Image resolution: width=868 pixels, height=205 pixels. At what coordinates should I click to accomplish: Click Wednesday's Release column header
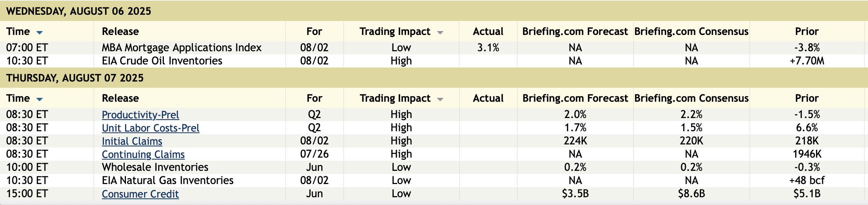click(x=120, y=31)
